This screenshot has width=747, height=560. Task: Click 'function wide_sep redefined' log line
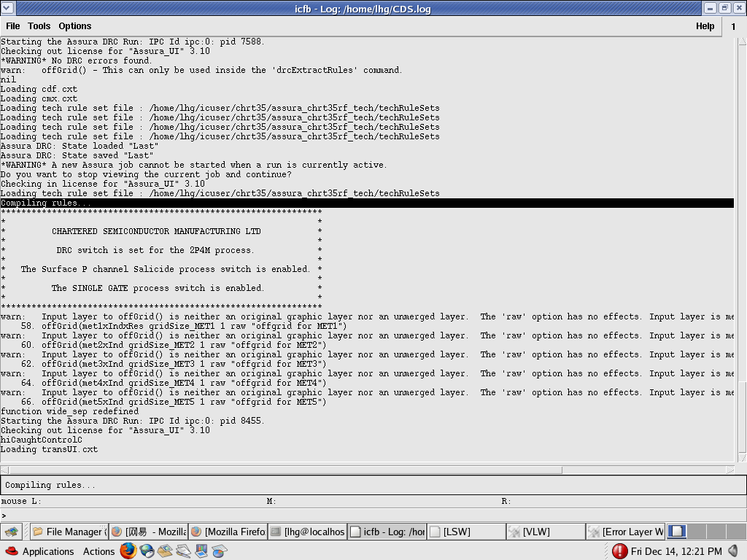tap(70, 411)
